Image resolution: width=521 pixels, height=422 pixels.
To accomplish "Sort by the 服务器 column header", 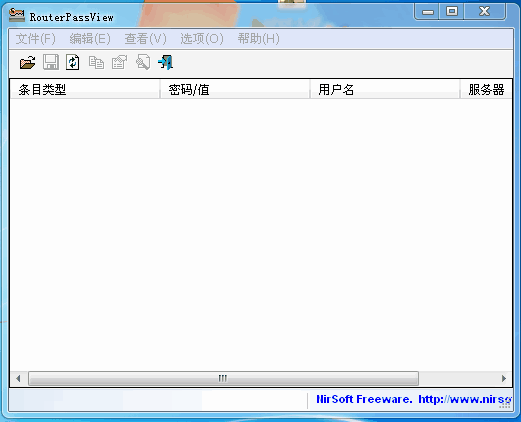I will point(486,89).
